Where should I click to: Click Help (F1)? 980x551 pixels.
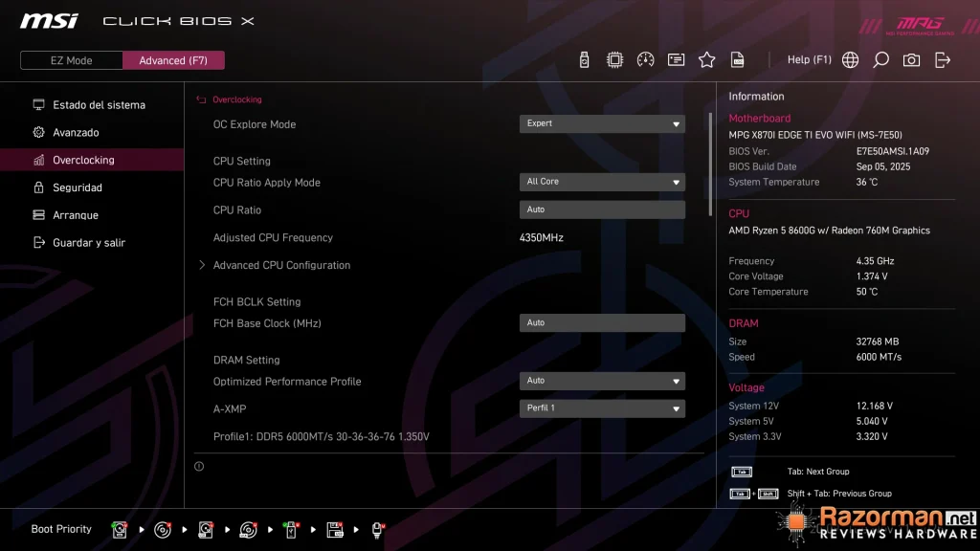pyautogui.click(x=810, y=60)
